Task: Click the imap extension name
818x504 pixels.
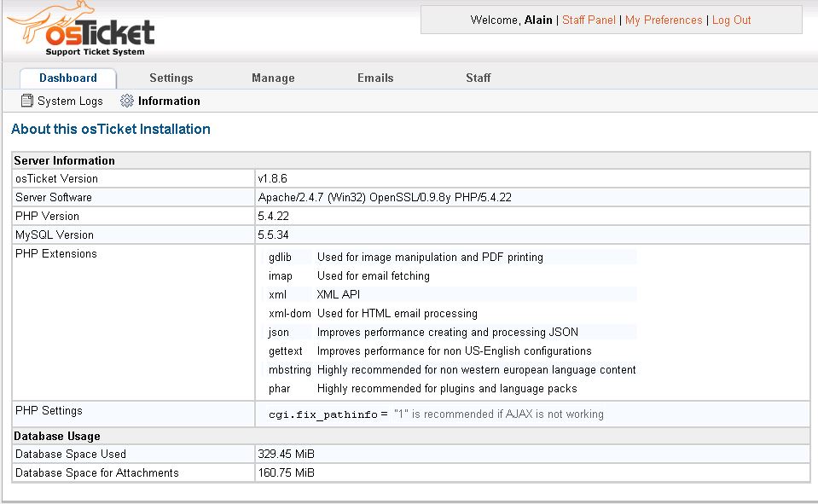Action: point(280,276)
